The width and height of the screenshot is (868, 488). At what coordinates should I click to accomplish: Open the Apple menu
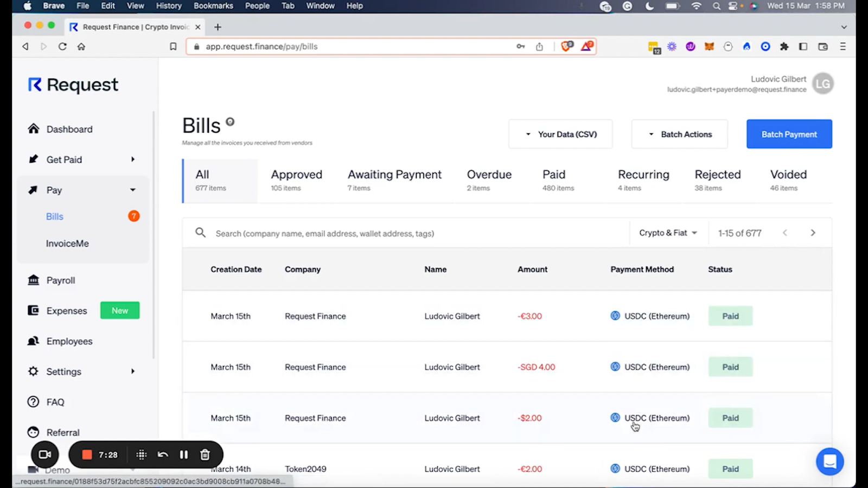[27, 6]
